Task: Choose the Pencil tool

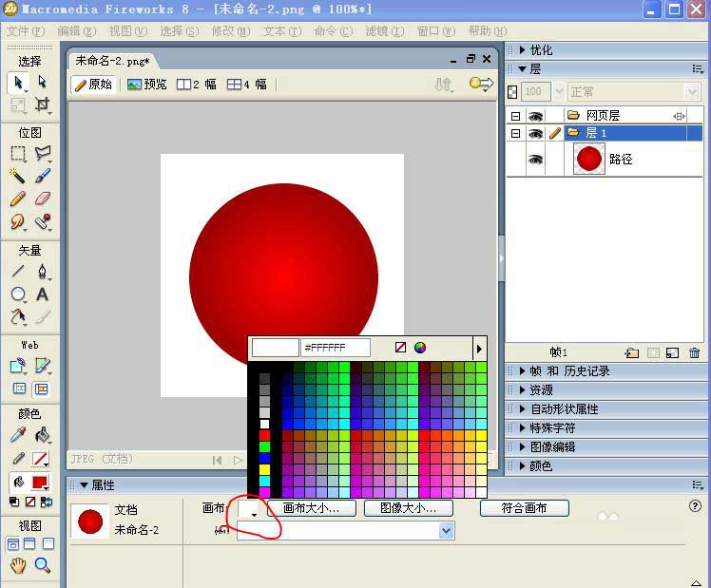Action: (18, 199)
